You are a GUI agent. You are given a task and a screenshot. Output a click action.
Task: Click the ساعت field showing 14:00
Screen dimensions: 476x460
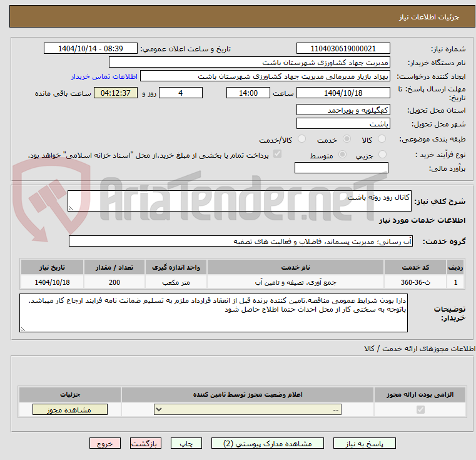pos(248,93)
